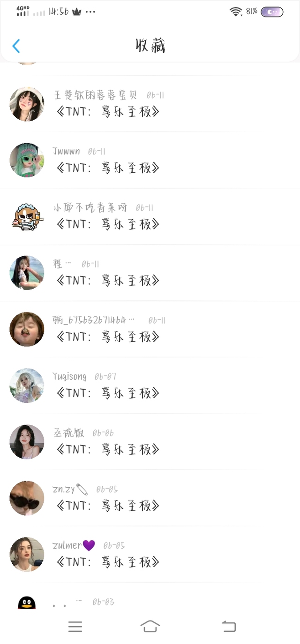The height and width of the screenshot is (644, 300).
Task: Select username 小耶不吃香菜呀
Action: click(90, 207)
